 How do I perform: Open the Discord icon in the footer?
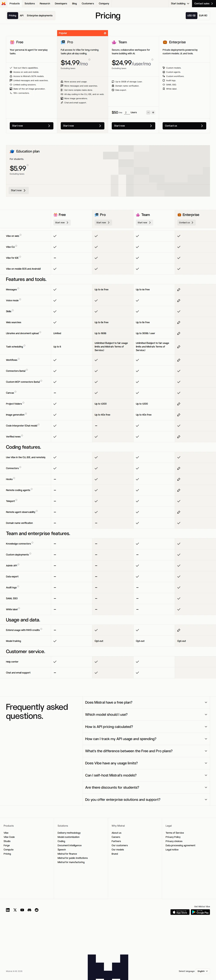[29, 910]
